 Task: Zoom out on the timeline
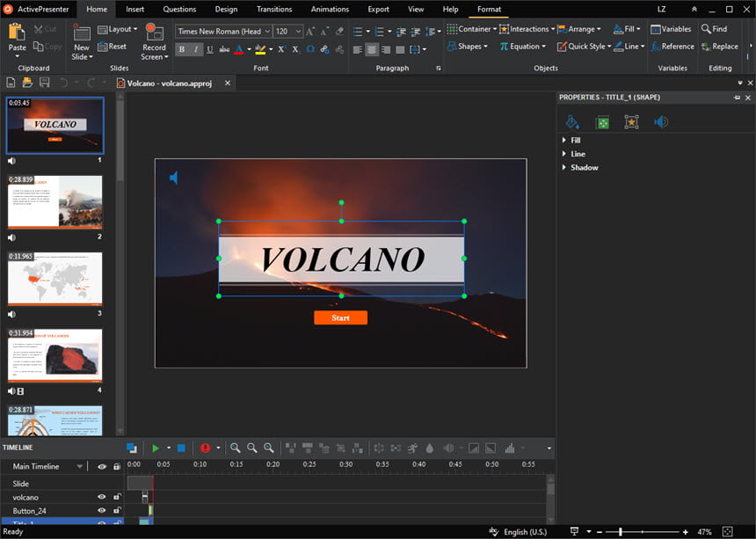[251, 448]
